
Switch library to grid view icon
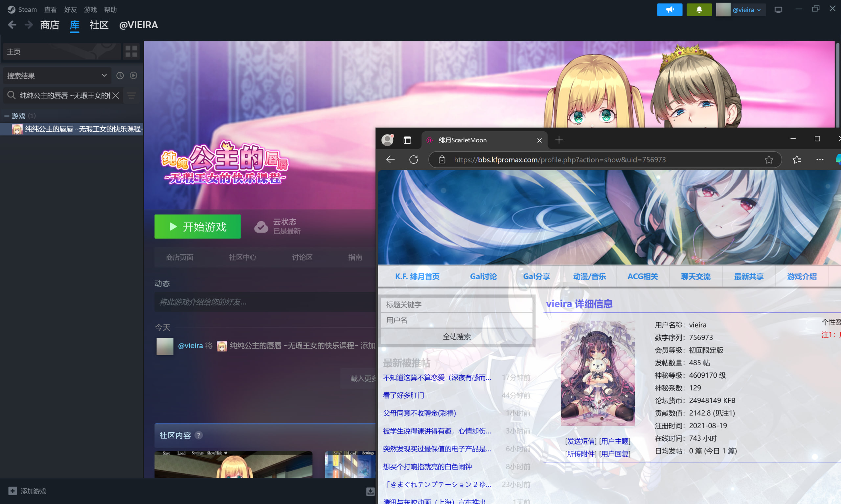(131, 51)
